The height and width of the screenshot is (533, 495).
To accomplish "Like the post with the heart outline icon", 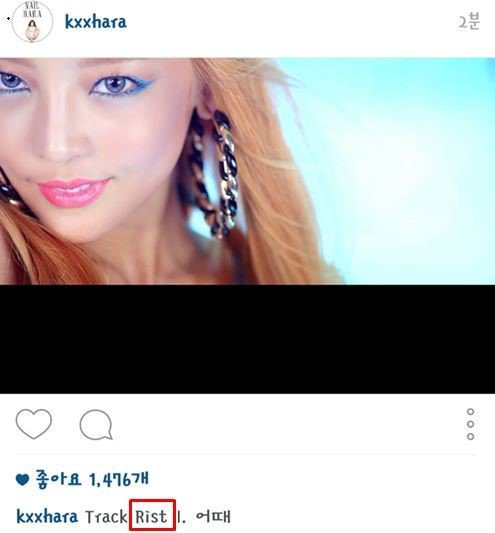I will pyautogui.click(x=34, y=424).
